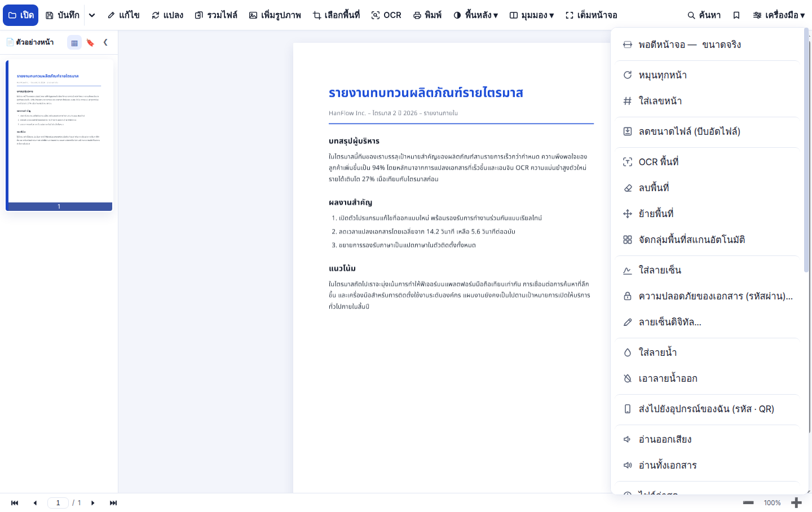
Task: Choose ใส่ลายน้ำ to add a watermark
Action: 707,352
